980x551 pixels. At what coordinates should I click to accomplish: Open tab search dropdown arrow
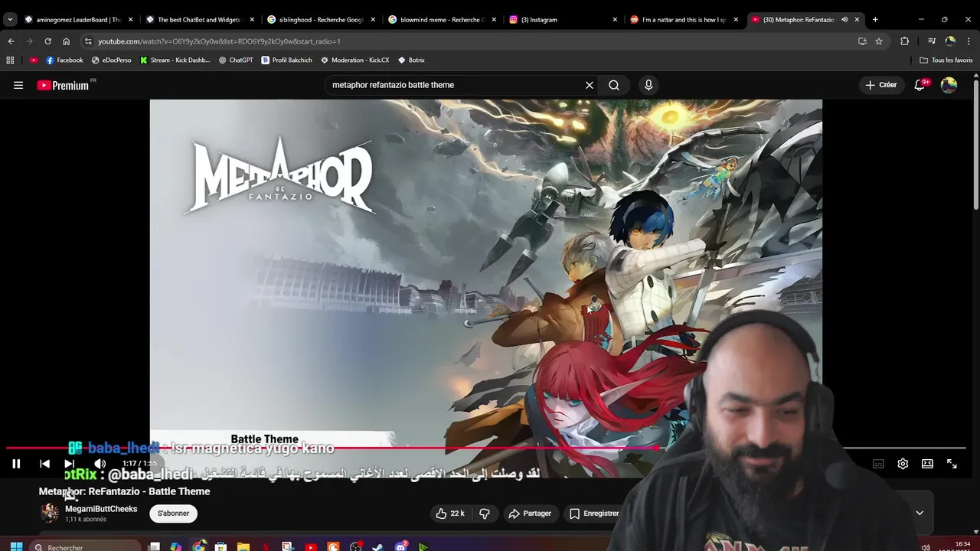click(x=10, y=20)
